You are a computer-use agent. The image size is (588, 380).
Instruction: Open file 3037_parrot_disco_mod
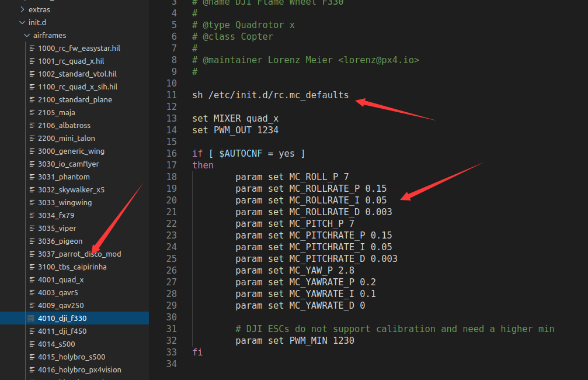pos(79,254)
